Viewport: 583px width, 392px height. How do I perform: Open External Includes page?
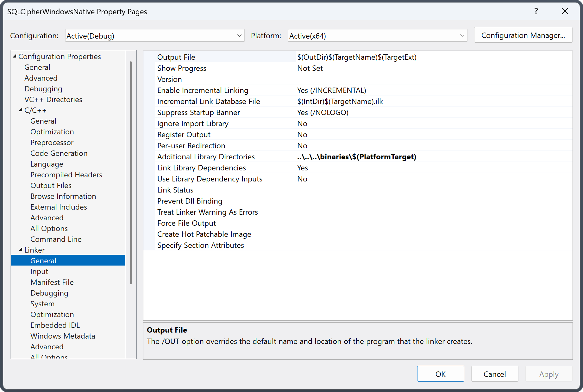coord(59,207)
